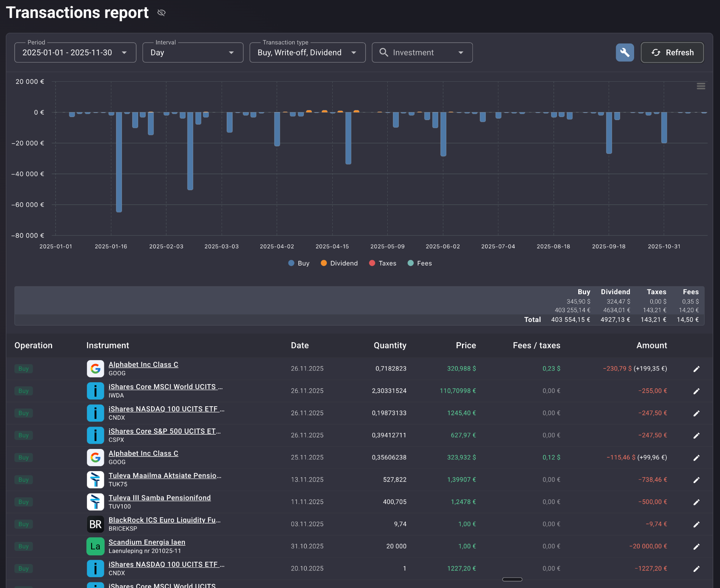This screenshot has width=720, height=588.
Task: Open the chart hamburger menu
Action: 701,86
